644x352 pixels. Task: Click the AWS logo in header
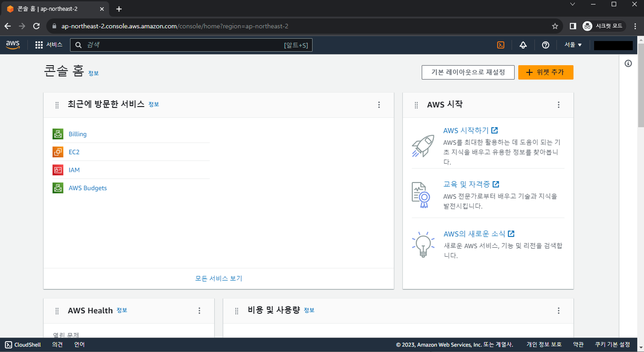pyautogui.click(x=13, y=45)
